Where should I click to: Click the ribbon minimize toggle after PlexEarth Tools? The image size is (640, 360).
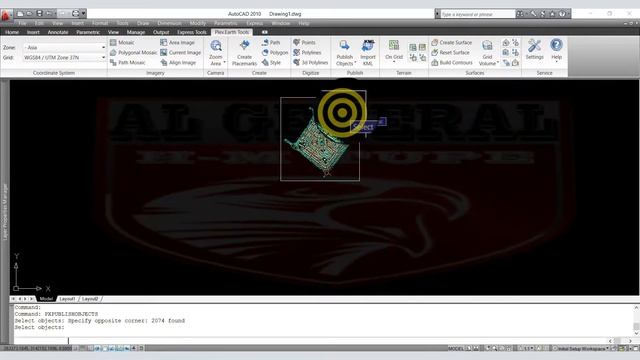264,32
